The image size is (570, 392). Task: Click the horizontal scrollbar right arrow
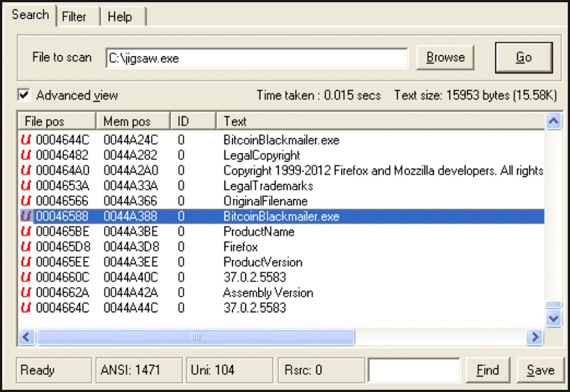(x=535, y=337)
